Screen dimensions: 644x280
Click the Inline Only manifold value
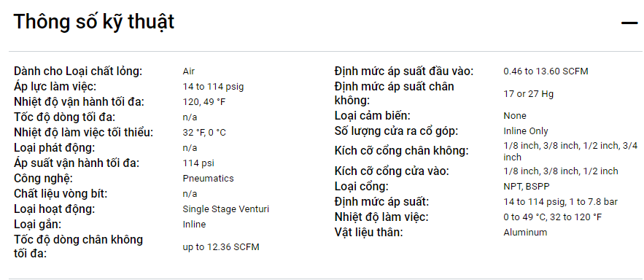(x=526, y=131)
